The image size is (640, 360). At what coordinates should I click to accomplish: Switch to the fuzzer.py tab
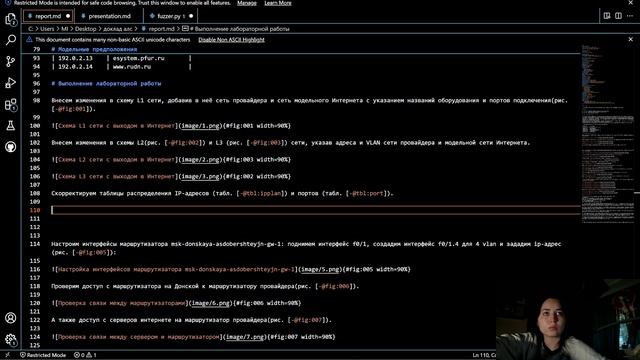tap(171, 16)
